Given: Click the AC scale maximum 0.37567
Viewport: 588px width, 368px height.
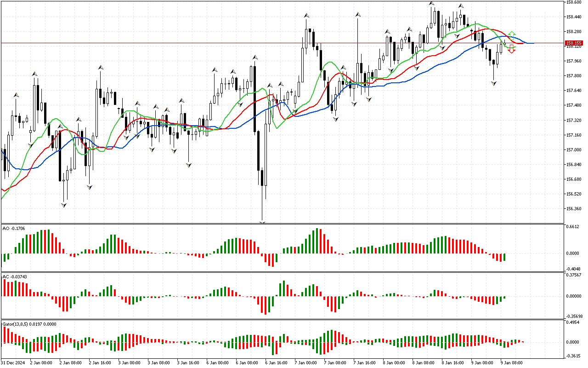Looking at the screenshot, I should [573, 275].
